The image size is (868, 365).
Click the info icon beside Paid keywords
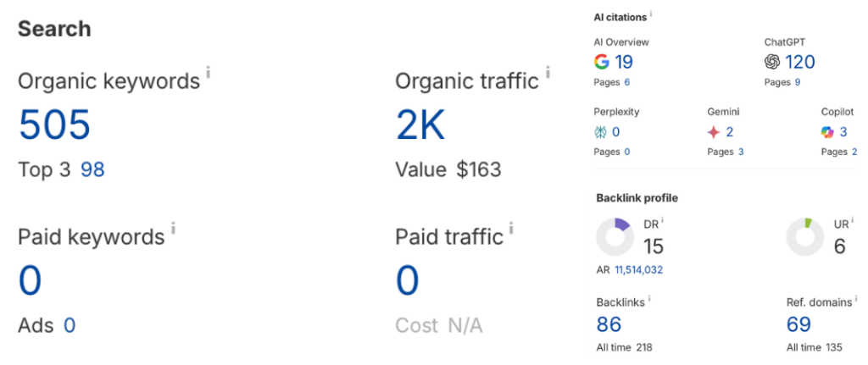point(173,228)
